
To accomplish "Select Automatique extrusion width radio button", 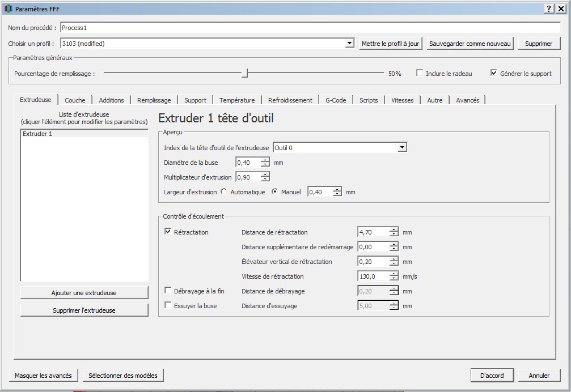I will pos(224,192).
